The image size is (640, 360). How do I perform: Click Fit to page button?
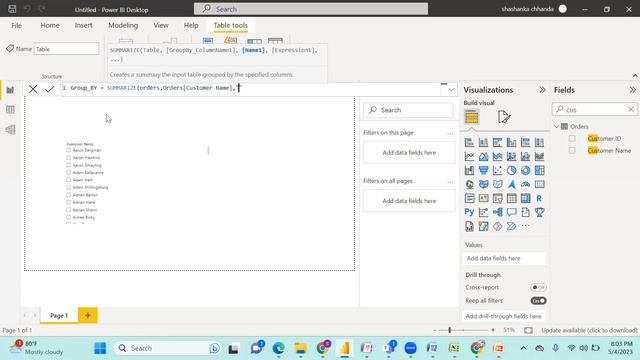coord(528,330)
